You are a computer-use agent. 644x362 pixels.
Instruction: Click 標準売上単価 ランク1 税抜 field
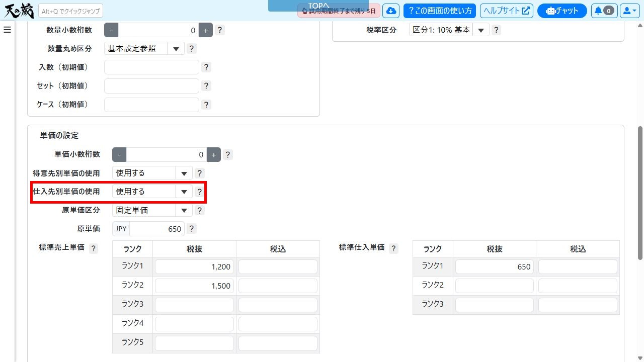pyautogui.click(x=194, y=267)
